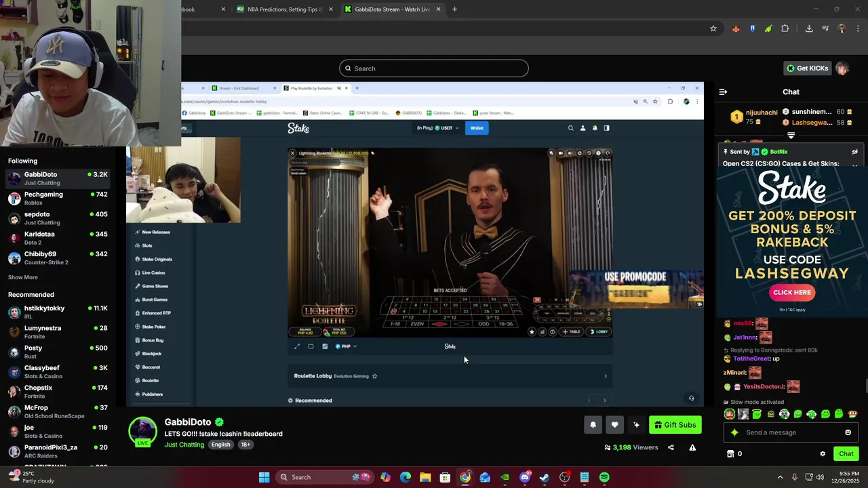Screen dimensions: 868x488
Task: Open sepdoto channel in sidebar
Action: (58, 218)
